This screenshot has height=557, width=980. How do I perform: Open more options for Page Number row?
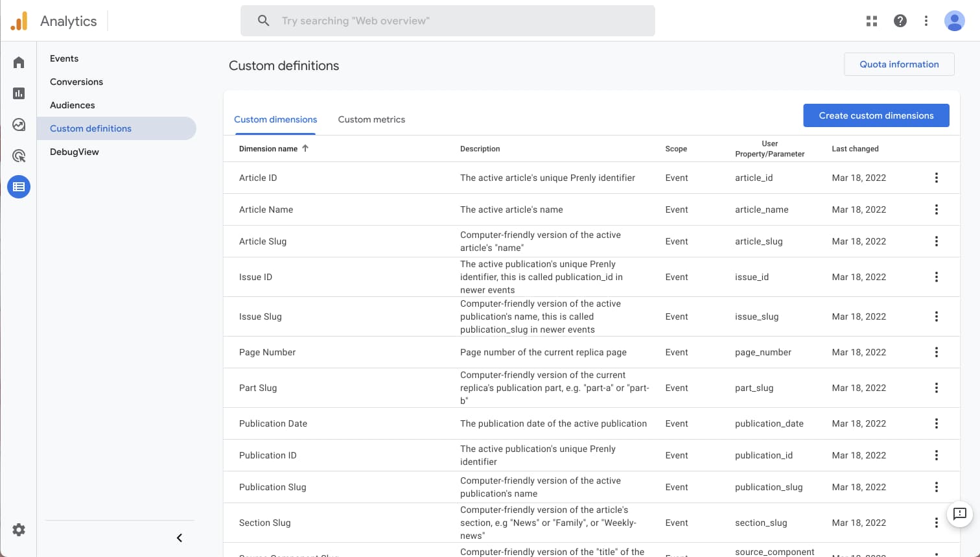click(937, 352)
